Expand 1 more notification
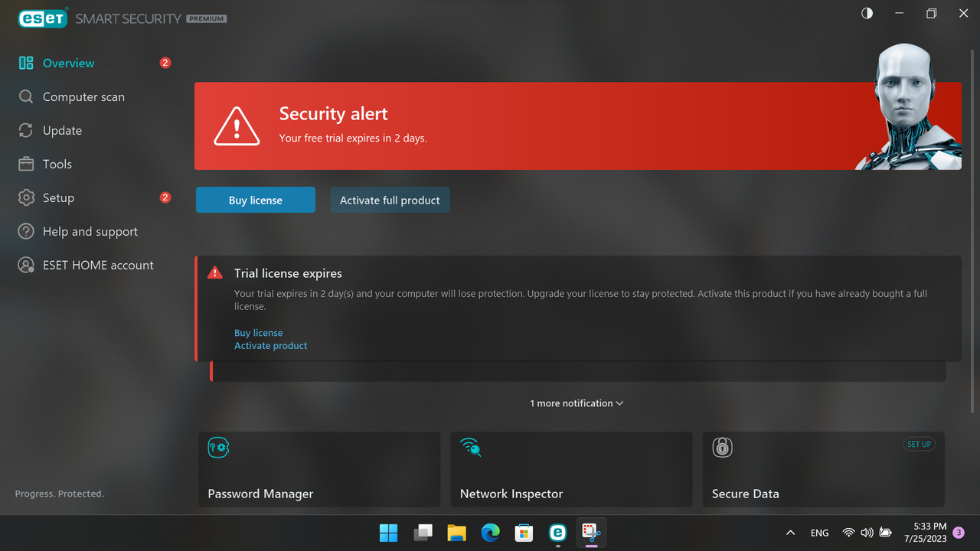This screenshot has width=980, height=551. [577, 403]
